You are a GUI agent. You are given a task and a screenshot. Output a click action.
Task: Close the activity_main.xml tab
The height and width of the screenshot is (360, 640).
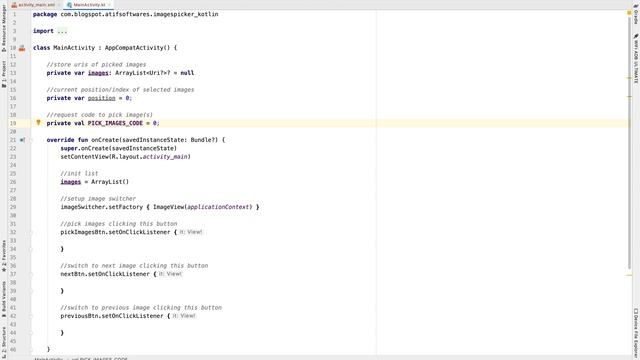point(59,5)
